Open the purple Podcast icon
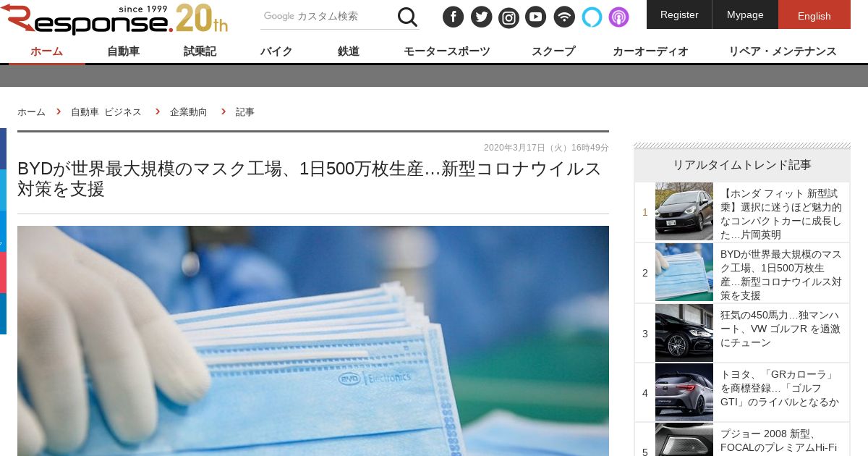This screenshot has height=456, width=868. pos(619,17)
